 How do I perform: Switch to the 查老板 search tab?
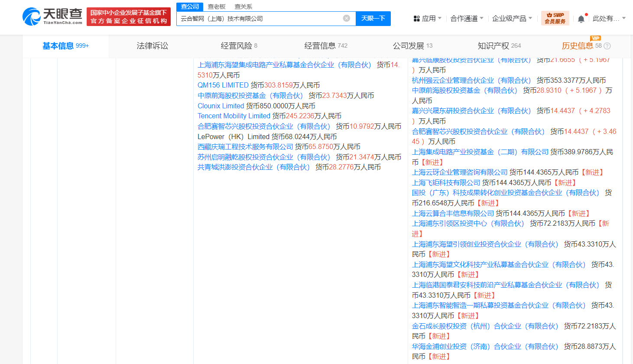pos(217,6)
